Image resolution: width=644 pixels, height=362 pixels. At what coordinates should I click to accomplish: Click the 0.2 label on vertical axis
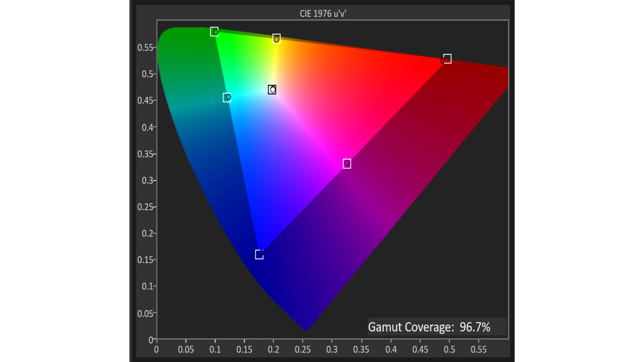[147, 233]
